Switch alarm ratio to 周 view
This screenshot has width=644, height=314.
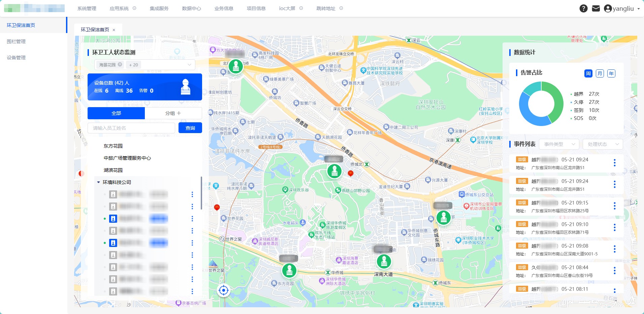click(588, 73)
